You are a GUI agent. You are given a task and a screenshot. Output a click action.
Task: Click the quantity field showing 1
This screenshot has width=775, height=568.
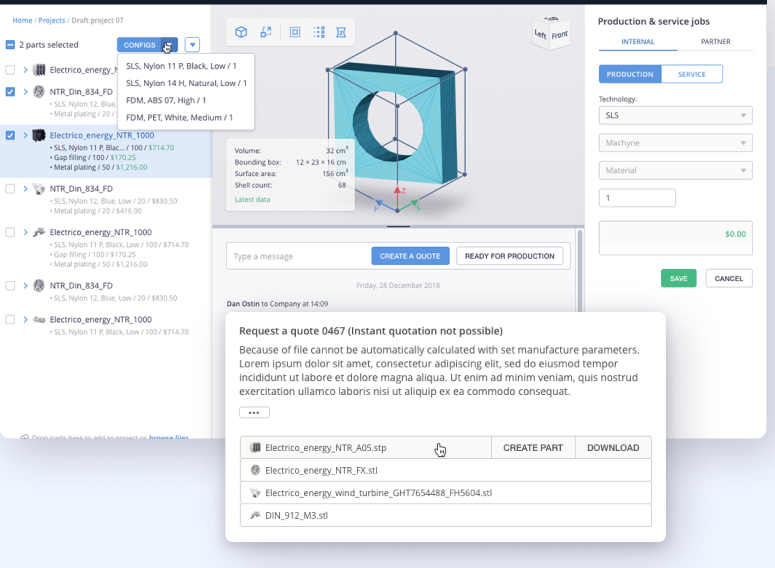[x=637, y=198]
